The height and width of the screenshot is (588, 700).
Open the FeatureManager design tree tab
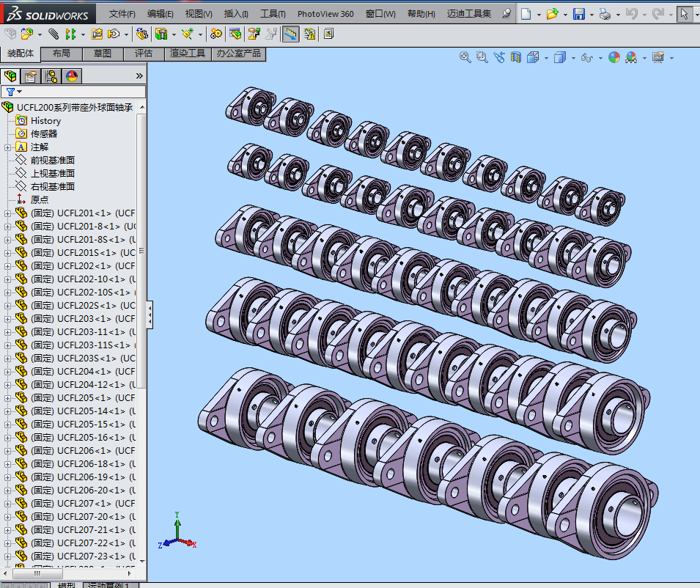(x=10, y=76)
